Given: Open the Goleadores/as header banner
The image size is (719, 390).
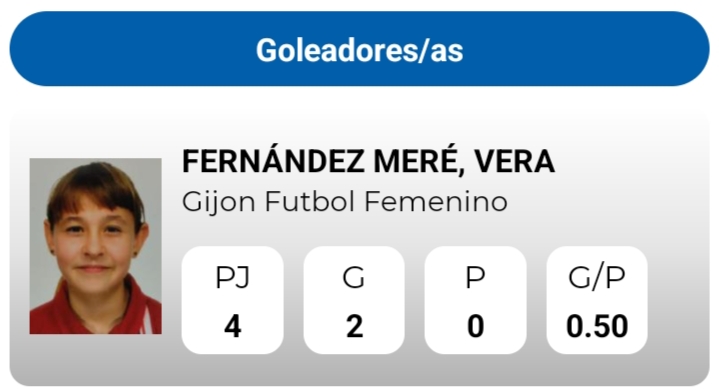Looking at the screenshot, I should pyautogui.click(x=360, y=49).
